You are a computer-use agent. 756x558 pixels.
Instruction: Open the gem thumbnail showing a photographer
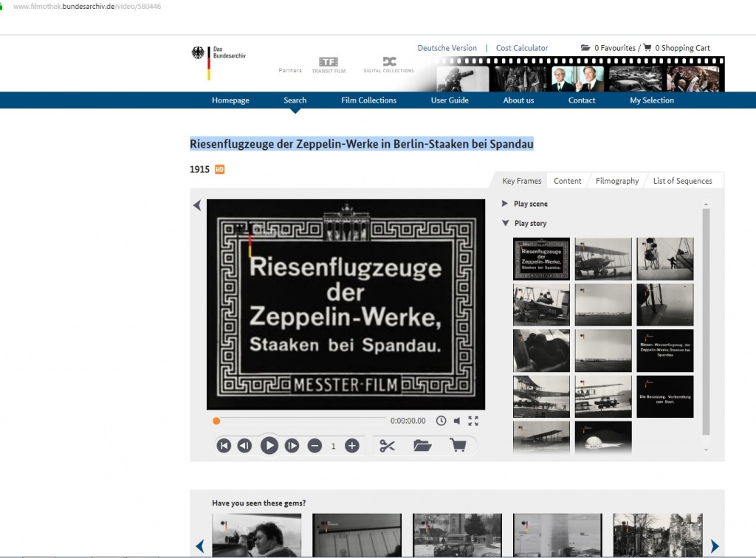click(x=256, y=535)
